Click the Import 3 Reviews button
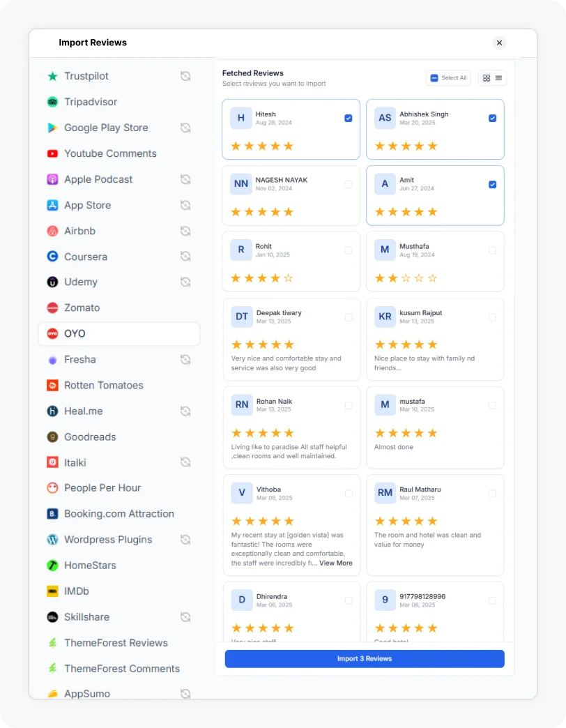The image size is (566, 728). click(x=365, y=658)
